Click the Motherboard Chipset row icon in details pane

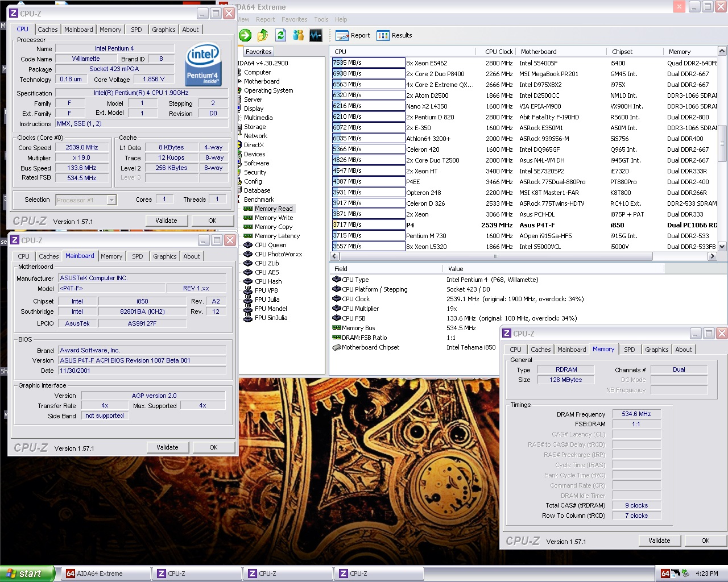point(336,347)
